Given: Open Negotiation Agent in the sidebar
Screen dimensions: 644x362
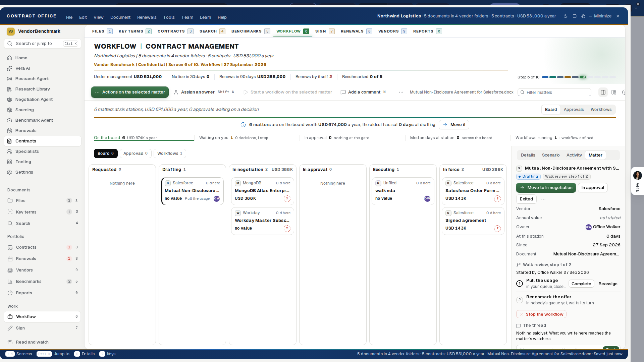Looking at the screenshot, I should (x=43, y=99).
